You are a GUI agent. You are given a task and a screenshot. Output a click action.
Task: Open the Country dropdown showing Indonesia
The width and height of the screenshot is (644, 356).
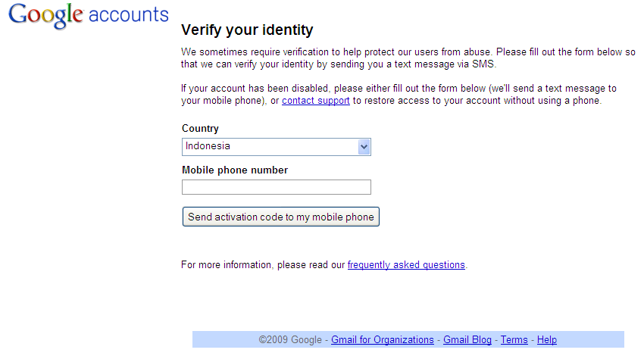(x=269, y=146)
